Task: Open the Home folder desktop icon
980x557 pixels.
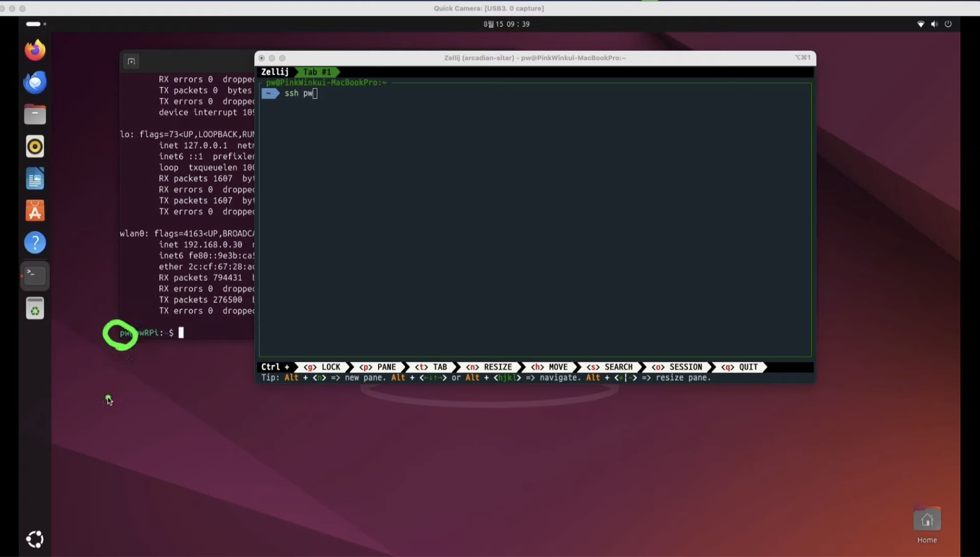Action: click(927, 520)
